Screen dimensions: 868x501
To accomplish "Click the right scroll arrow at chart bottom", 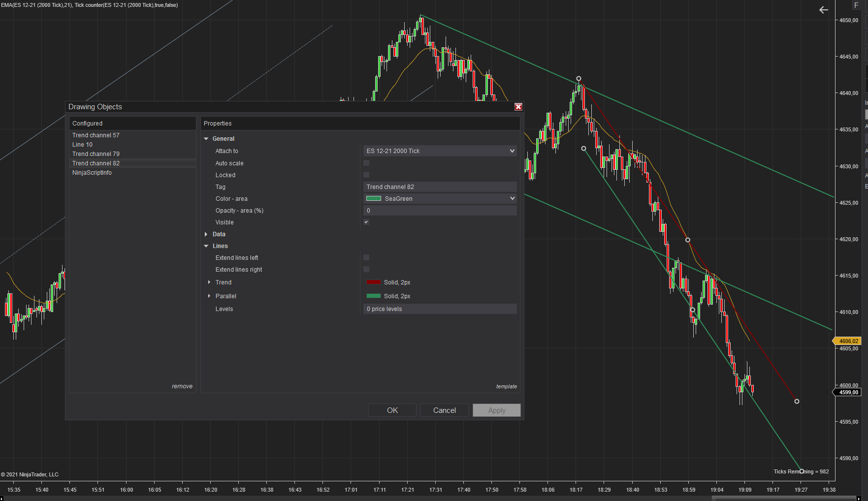I will point(859,499).
